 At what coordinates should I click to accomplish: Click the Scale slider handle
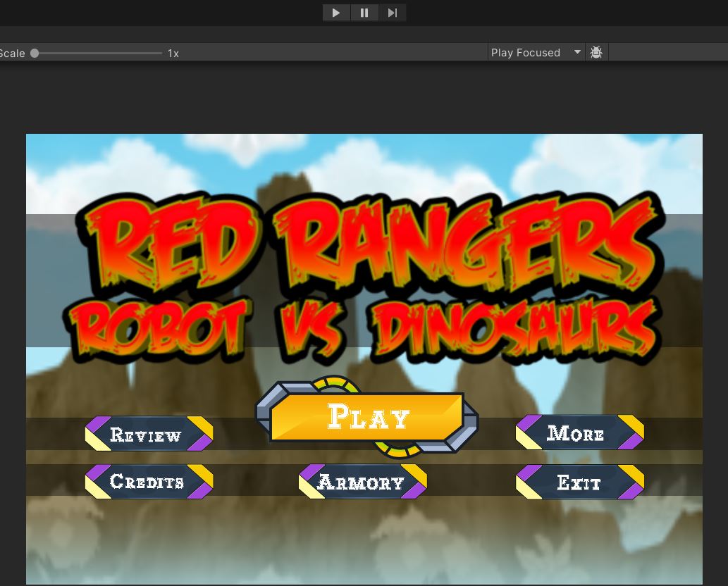tap(35, 53)
